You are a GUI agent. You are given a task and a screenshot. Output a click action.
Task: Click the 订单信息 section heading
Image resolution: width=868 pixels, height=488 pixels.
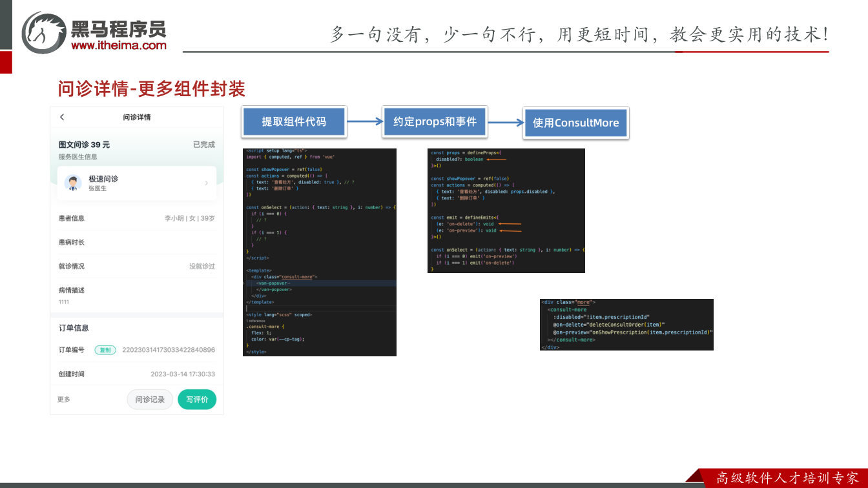tap(74, 328)
